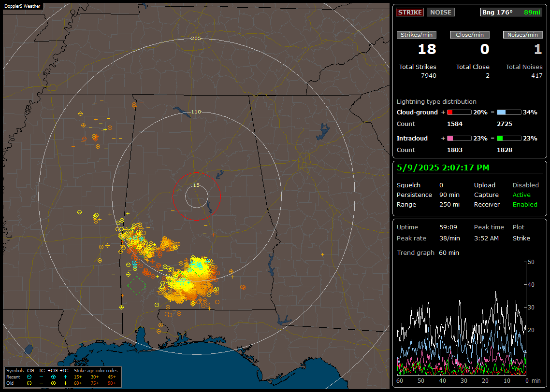The height and width of the screenshot is (392, 550).
Task: Click the positive intracloud pink percentage bar
Action: (x=459, y=139)
